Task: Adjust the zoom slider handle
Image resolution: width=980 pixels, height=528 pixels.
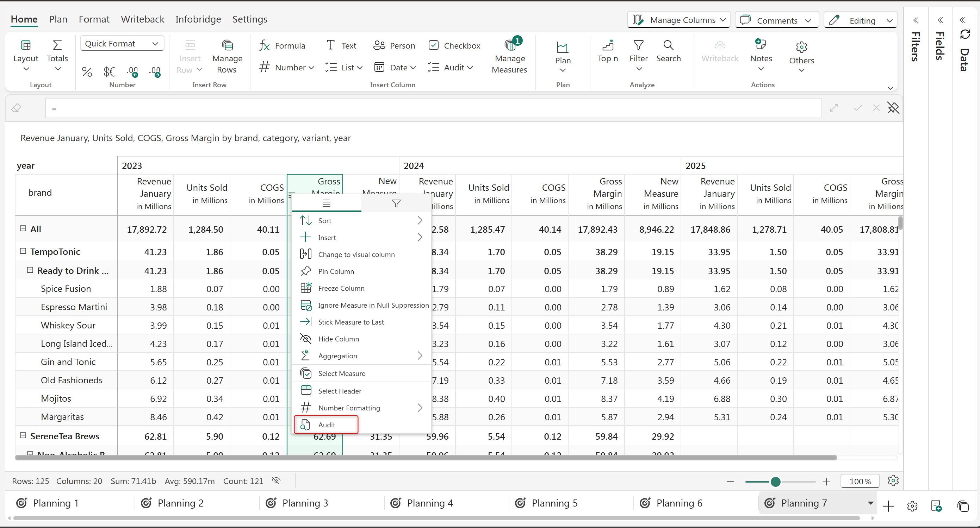Action: coord(775,482)
